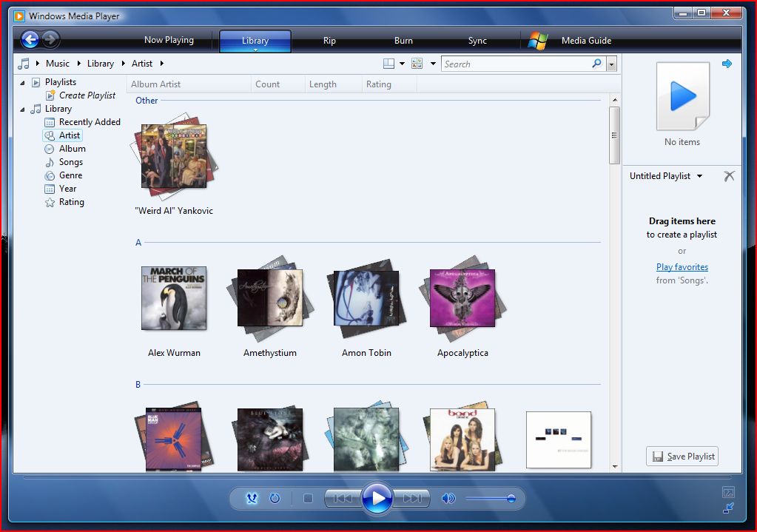
Task: Click the Album disc icon in sidebar
Action: point(50,149)
